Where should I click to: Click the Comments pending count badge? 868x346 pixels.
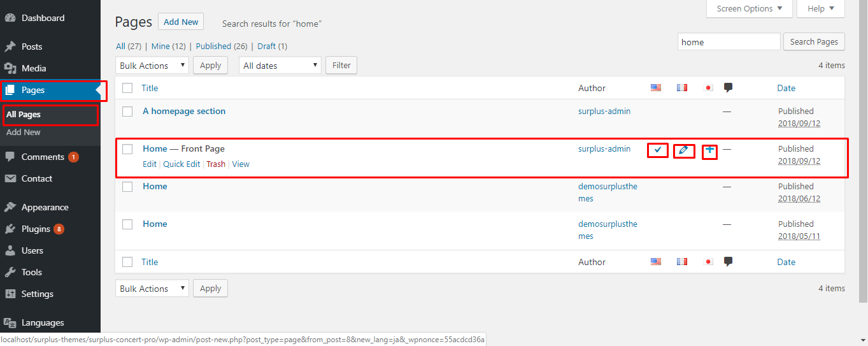click(73, 157)
